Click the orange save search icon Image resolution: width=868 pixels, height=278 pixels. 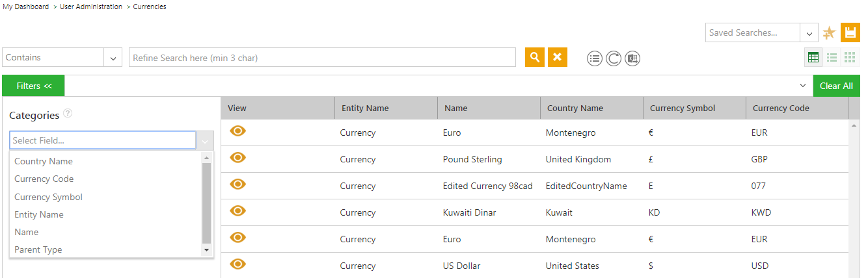(x=850, y=32)
